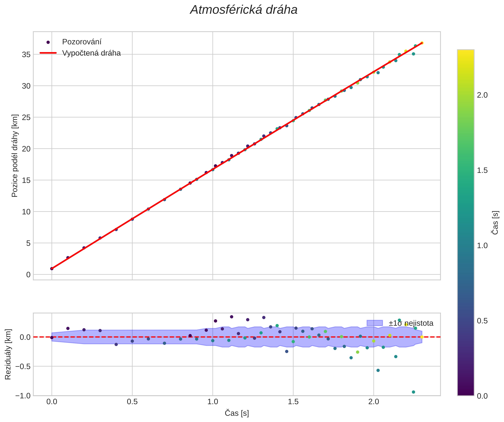Click the red Vypočtená dráha legend line
Screen dimensions: 504x422
pos(48,53)
